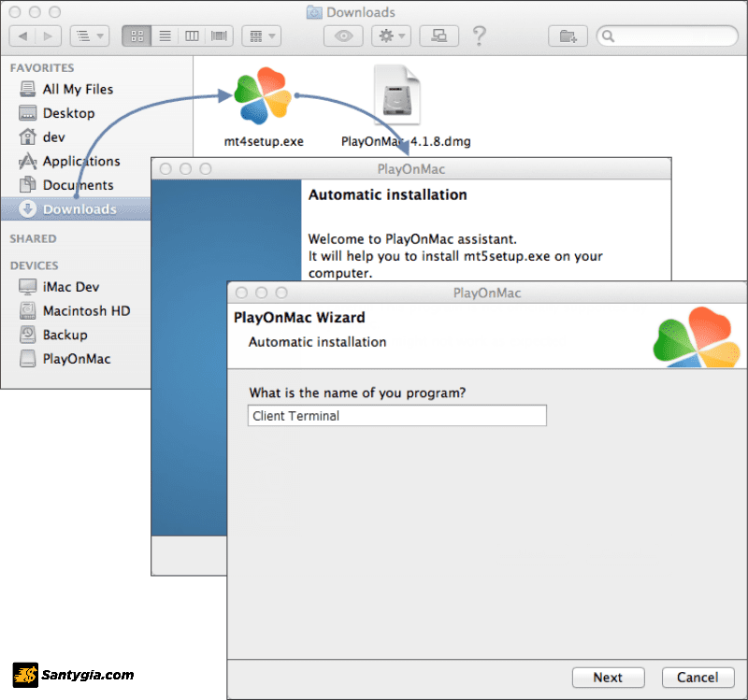Close the back PlayOnMac Automatic installation window

pos(165,169)
